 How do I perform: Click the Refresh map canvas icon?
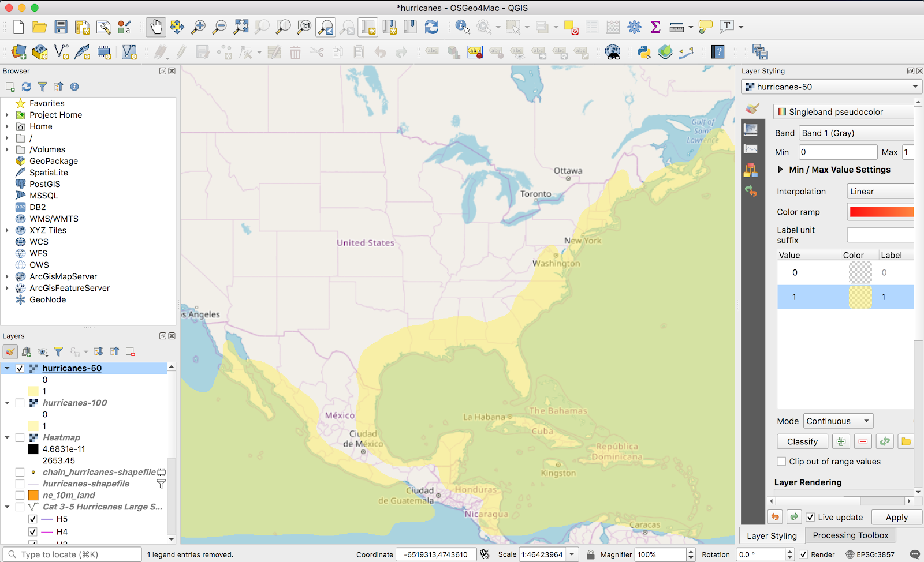coord(431,27)
